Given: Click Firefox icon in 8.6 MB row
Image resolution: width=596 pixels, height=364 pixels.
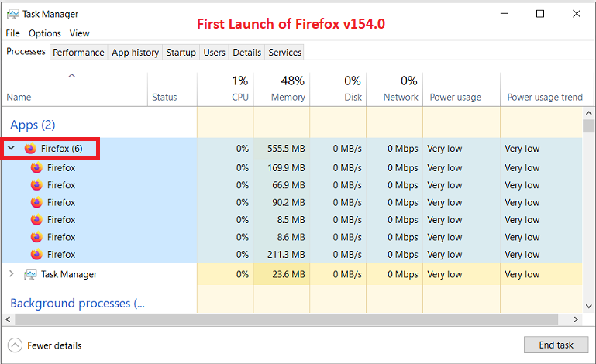Looking at the screenshot, I should 36,237.
